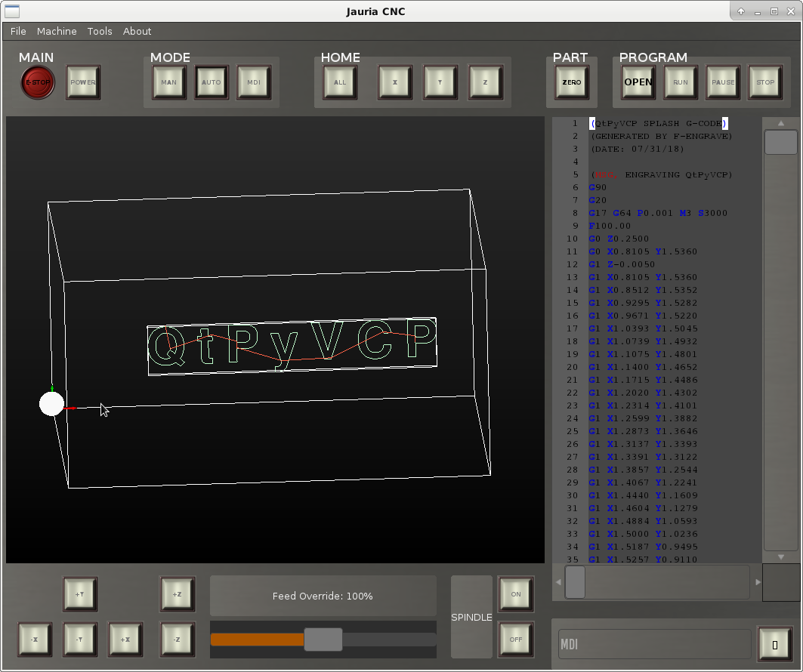Switch to MAN manual mode
The height and width of the screenshot is (672, 803).
click(169, 82)
